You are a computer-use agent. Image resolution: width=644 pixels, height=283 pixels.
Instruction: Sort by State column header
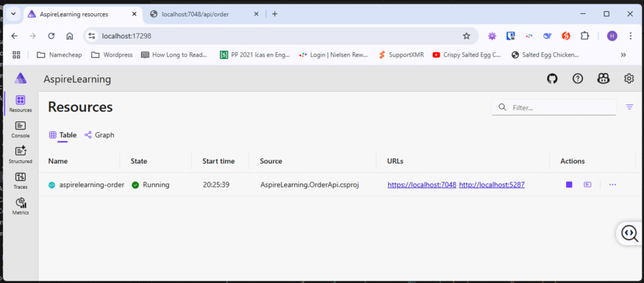139,161
